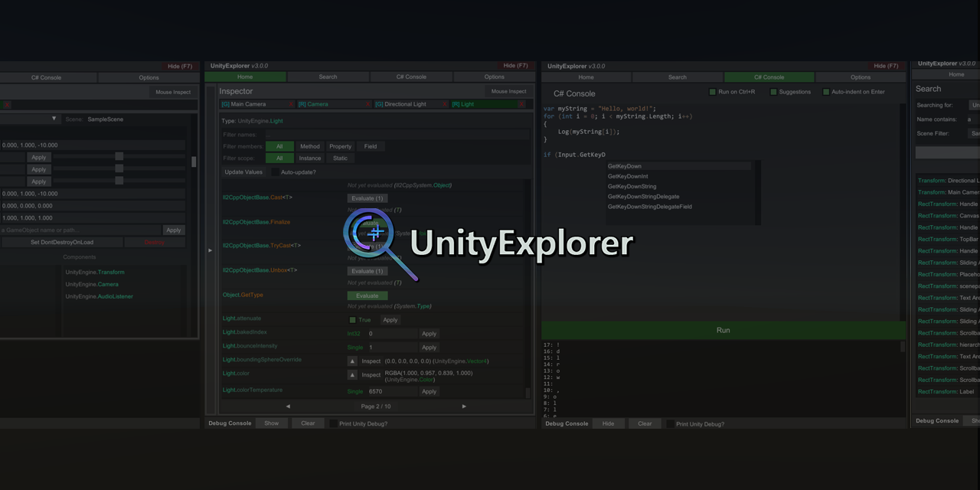This screenshot has width=980, height=490.
Task: Click Mouse Inspect in the leftmost window
Action: pyautogui.click(x=173, y=92)
